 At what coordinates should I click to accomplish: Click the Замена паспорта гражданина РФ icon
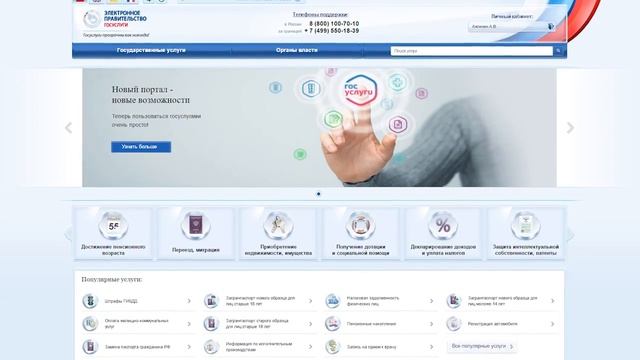click(x=90, y=347)
